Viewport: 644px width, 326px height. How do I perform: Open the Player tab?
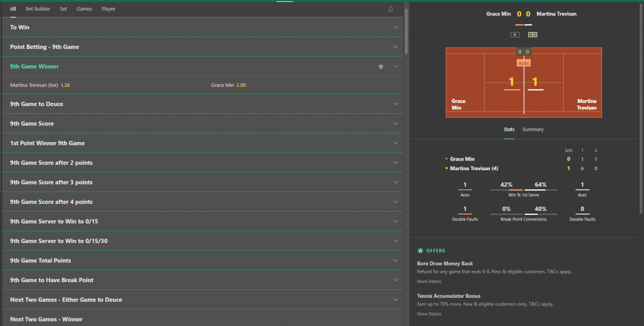pos(108,9)
